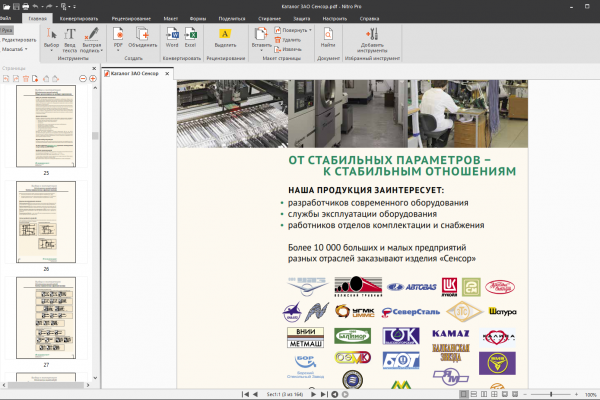This screenshot has width=600, height=400.
Task: Select facing pages view mode in status bar
Action: click(484, 394)
